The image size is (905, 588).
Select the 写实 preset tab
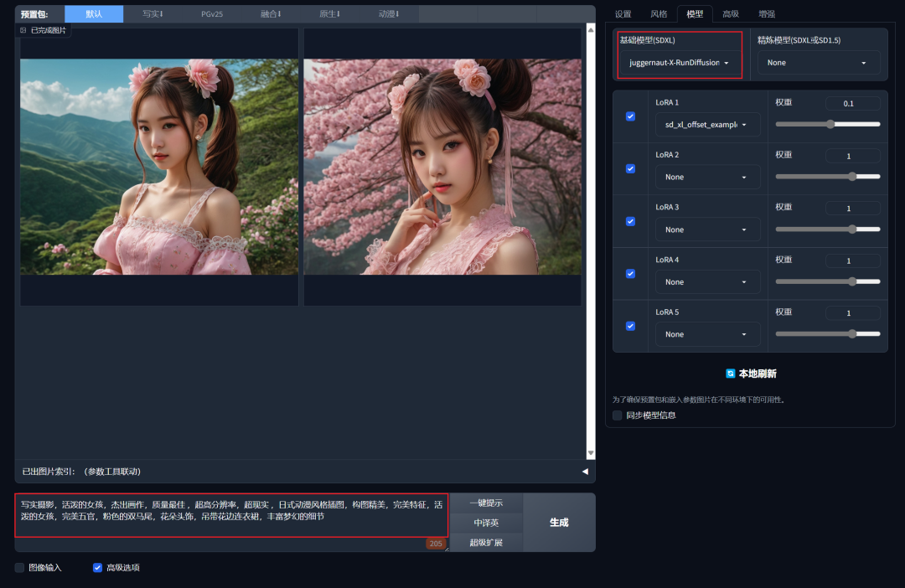[x=153, y=14]
